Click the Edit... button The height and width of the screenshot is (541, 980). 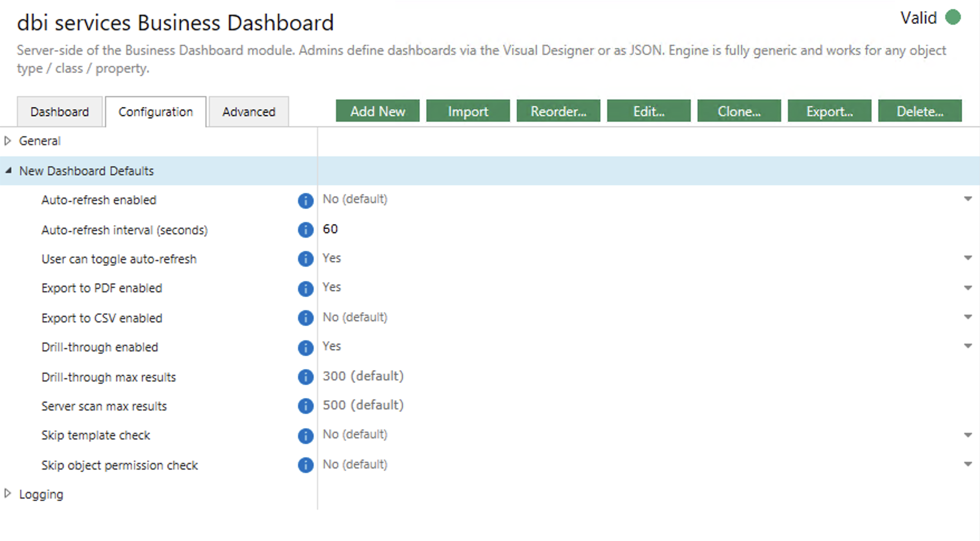pyautogui.click(x=649, y=111)
